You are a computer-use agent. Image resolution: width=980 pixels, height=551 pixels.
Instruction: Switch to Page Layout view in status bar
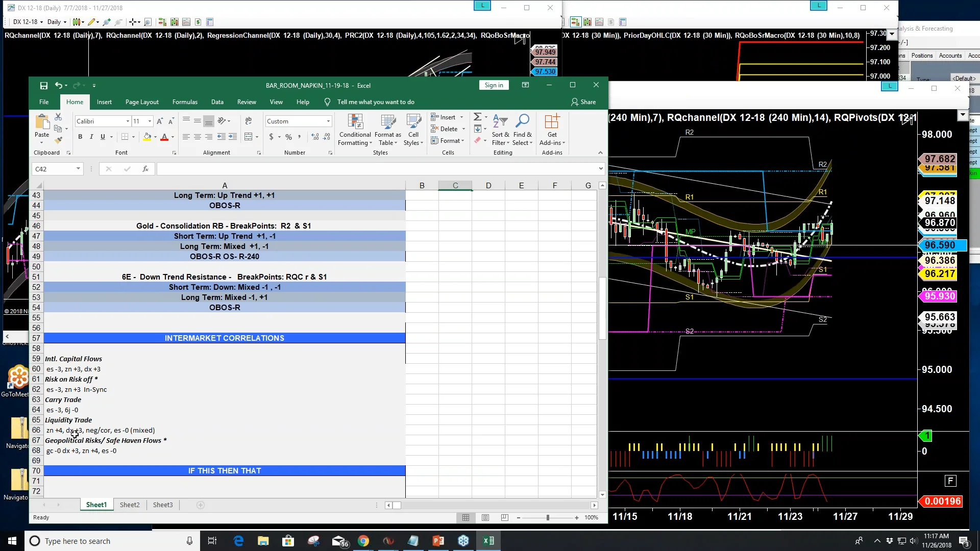(485, 517)
